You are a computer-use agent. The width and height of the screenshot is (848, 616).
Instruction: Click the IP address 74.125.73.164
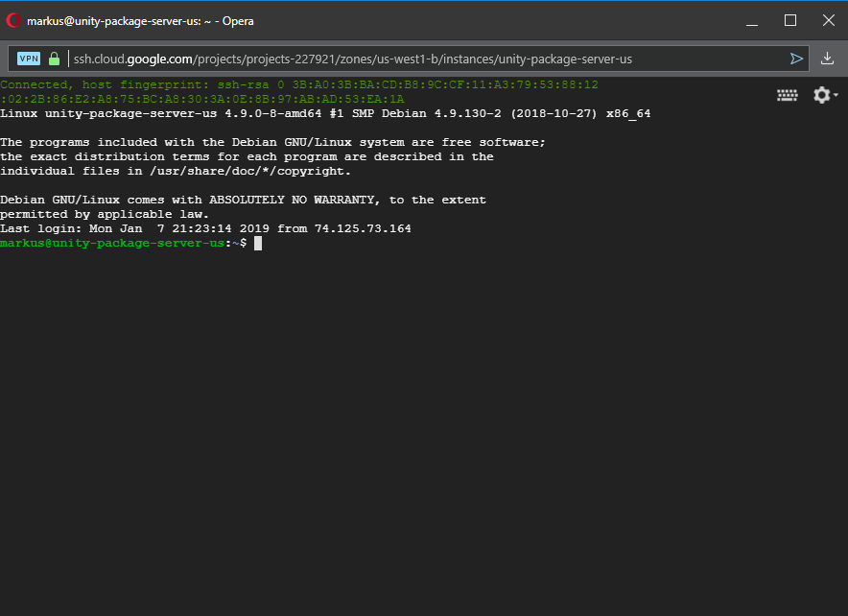point(363,228)
